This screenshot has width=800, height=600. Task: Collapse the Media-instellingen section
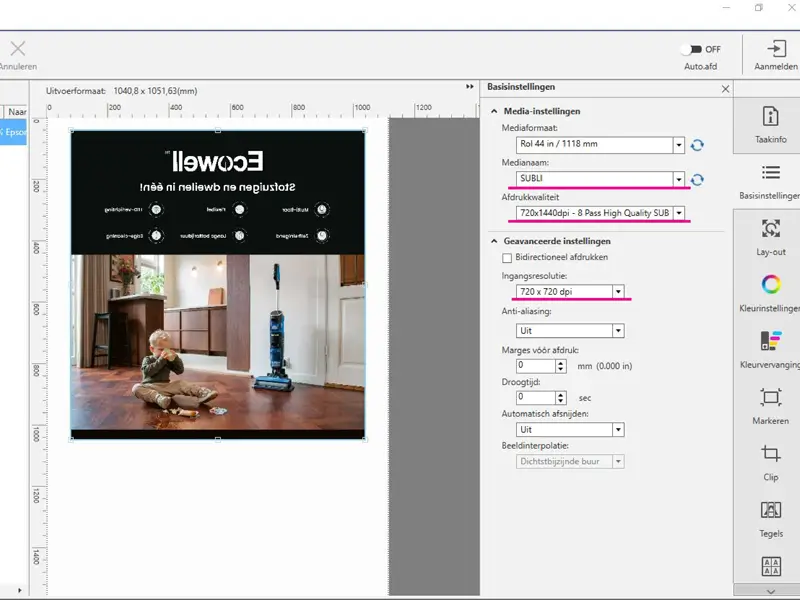click(x=494, y=111)
